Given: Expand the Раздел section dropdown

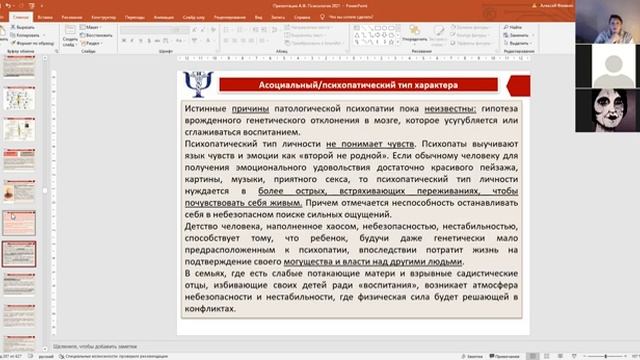Looking at the screenshot, I should [x=91, y=43].
